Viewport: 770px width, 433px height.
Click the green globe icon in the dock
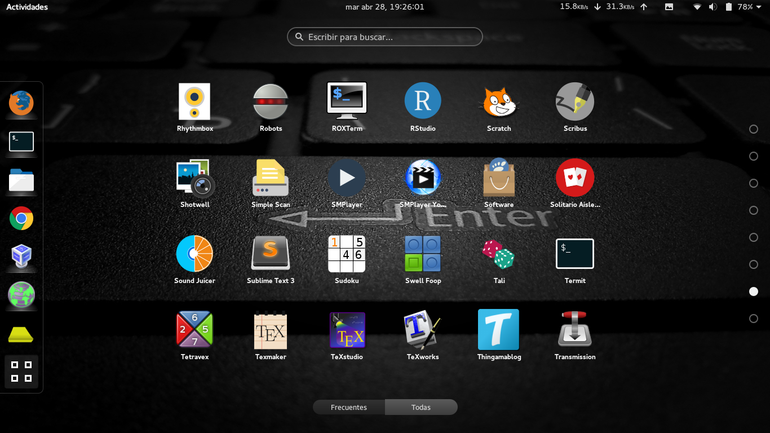click(x=21, y=295)
